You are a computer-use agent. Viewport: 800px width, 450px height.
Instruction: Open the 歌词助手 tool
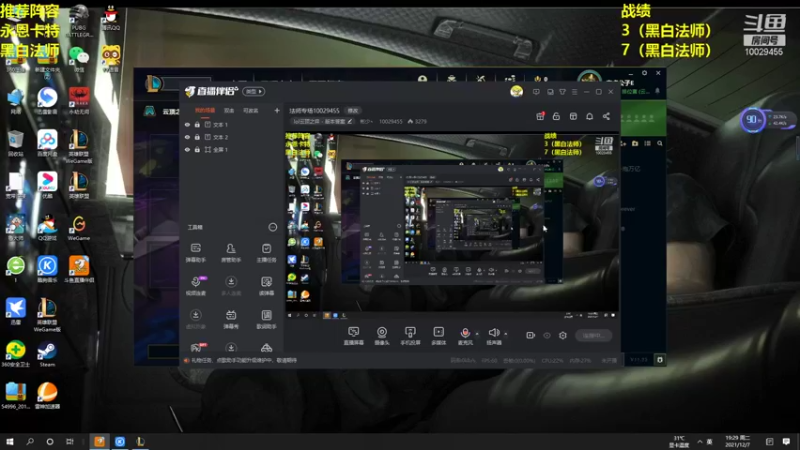[266, 319]
